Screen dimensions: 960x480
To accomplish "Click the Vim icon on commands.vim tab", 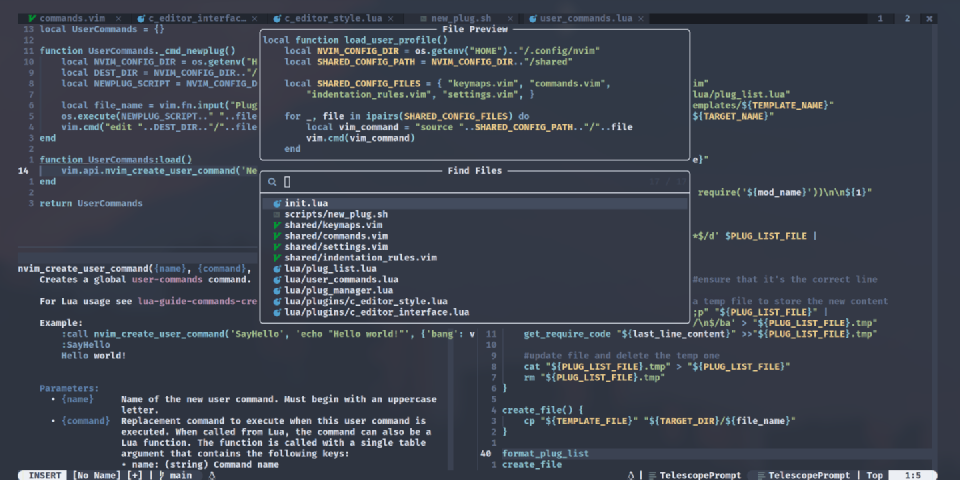I will pos(32,18).
